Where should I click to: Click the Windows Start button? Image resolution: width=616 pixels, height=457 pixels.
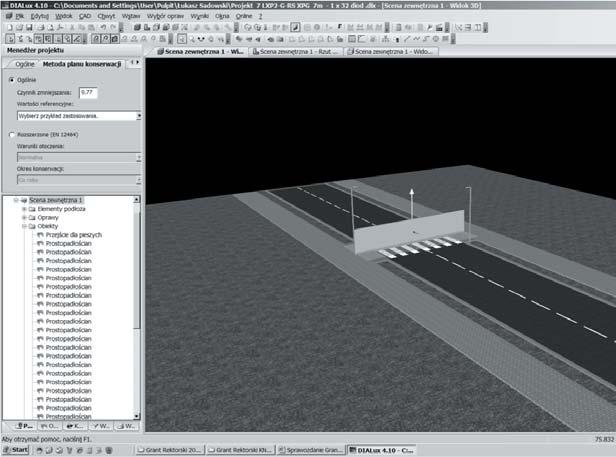pos(16,450)
